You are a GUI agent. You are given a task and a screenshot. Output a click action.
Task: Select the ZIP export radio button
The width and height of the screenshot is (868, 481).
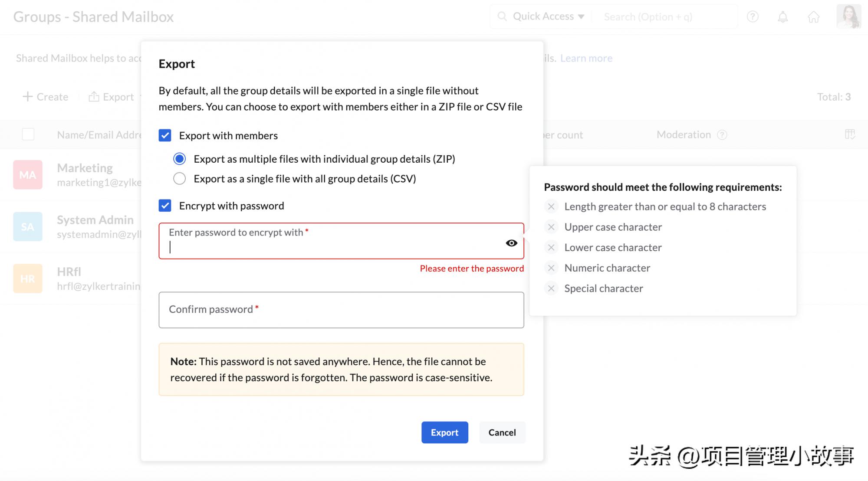coord(179,159)
